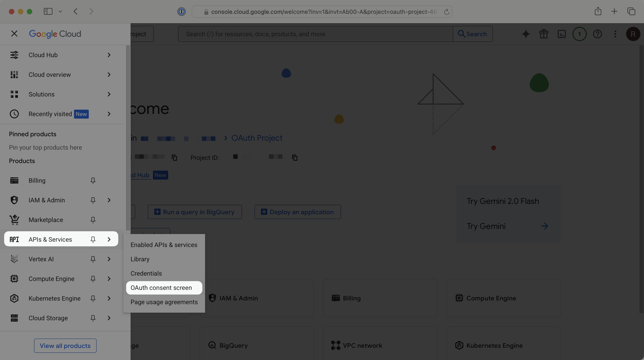This screenshot has width=644, height=360.
Task: Pin Vertex AI to pinned products
Action: pos(93,259)
